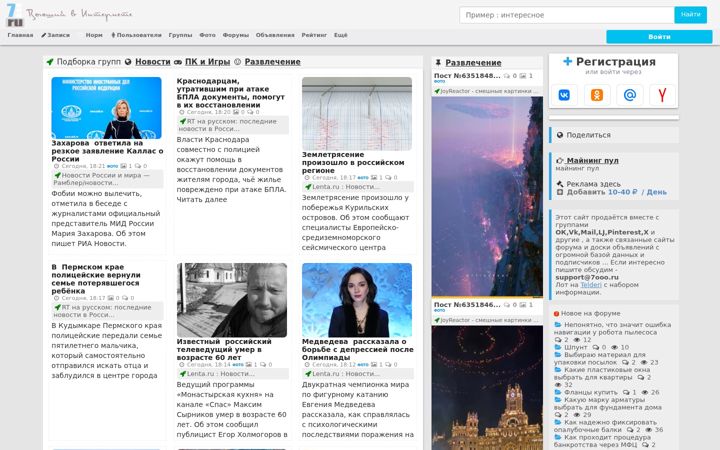Open Главная in the navigation bar
This screenshot has width=720, height=450.
click(20, 35)
